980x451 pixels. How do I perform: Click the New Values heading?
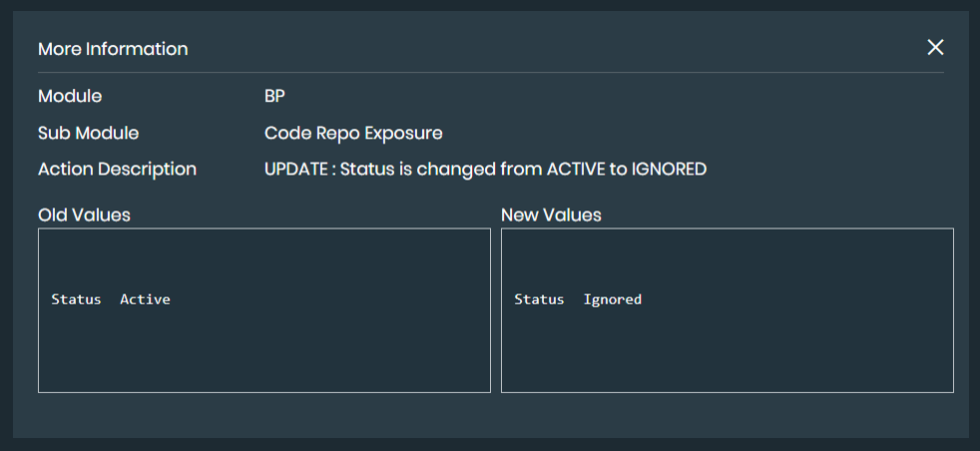click(551, 215)
